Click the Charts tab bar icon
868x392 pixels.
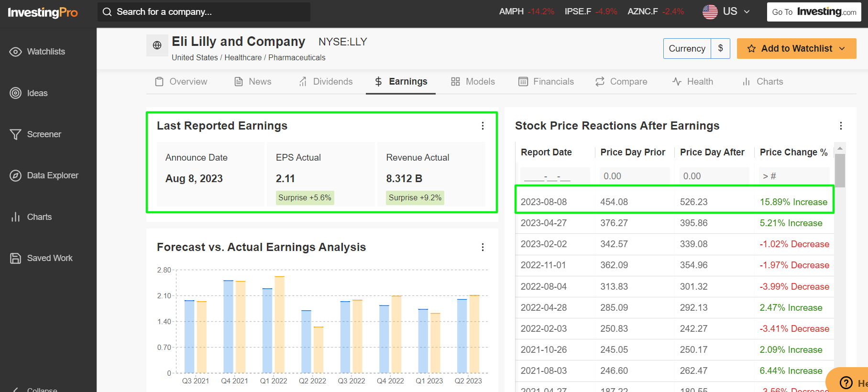tap(746, 82)
